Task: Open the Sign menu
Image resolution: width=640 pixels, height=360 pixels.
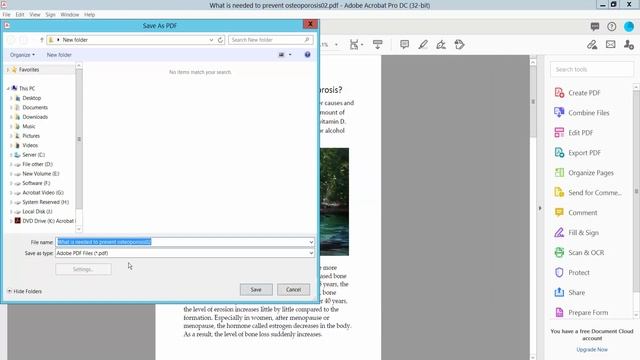Action: pyautogui.click(x=50, y=14)
